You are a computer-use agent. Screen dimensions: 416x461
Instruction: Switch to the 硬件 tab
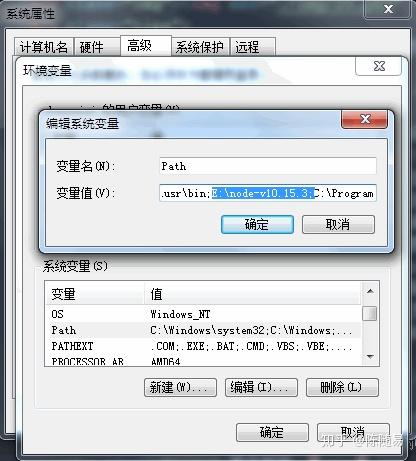pos(97,47)
